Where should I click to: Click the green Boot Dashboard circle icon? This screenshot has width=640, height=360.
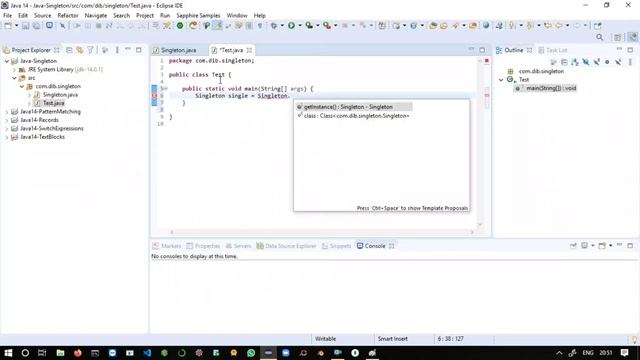tap(180, 26)
